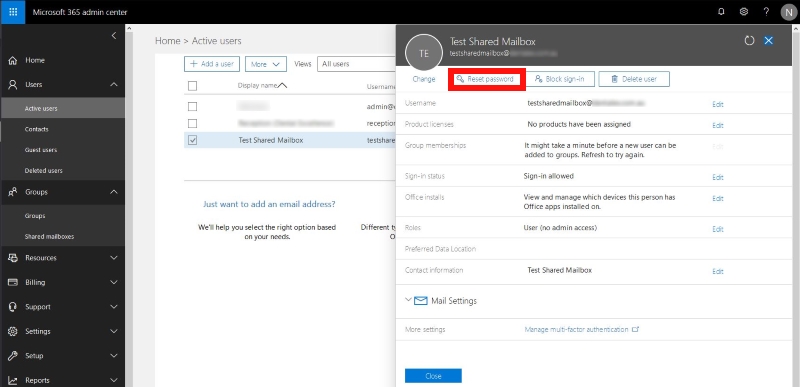
Task: Edit Roles setting
Action: 718,229
